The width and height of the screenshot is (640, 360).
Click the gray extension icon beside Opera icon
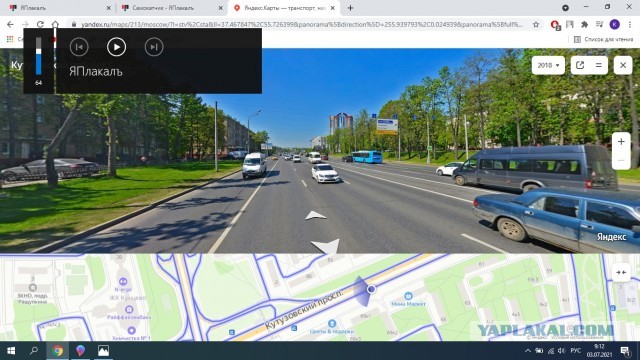pos(570,24)
